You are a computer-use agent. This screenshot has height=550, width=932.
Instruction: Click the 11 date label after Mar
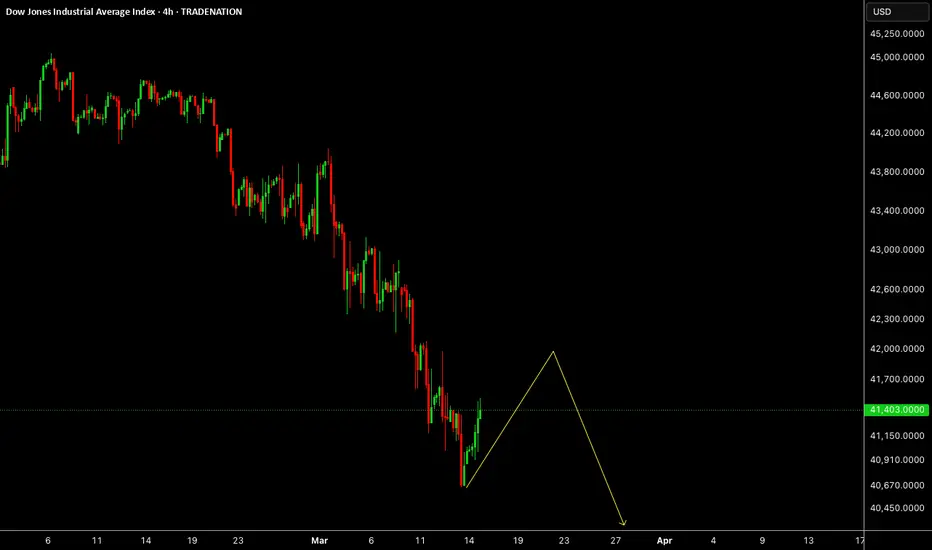[420, 540]
